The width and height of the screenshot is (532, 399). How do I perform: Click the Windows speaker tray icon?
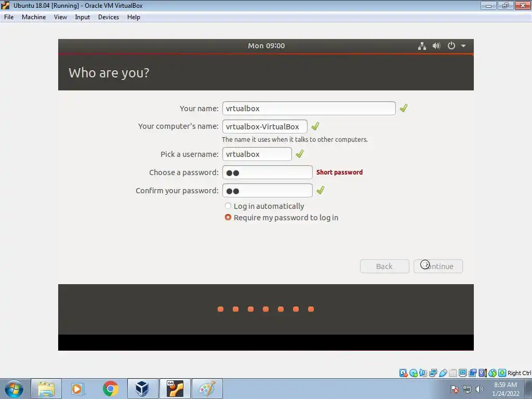(479, 389)
